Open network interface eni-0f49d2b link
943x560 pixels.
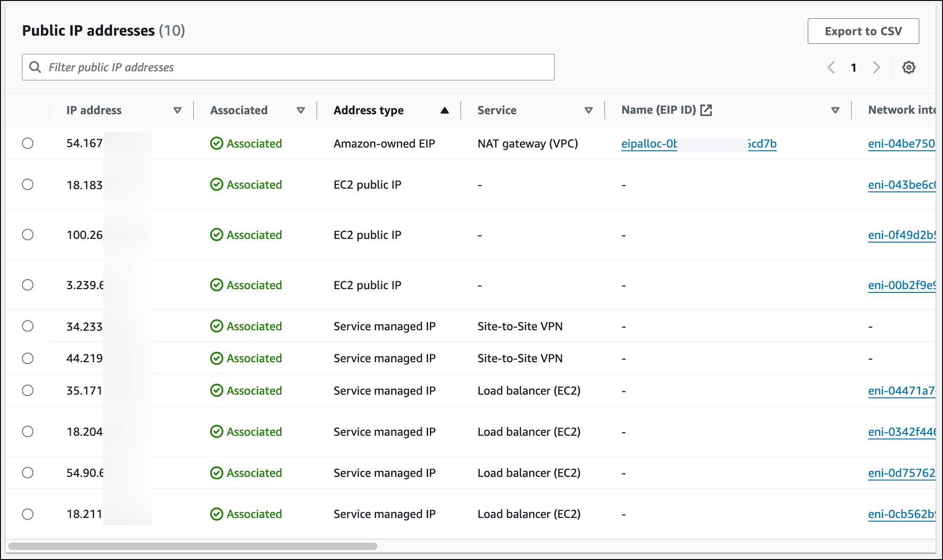pos(901,235)
